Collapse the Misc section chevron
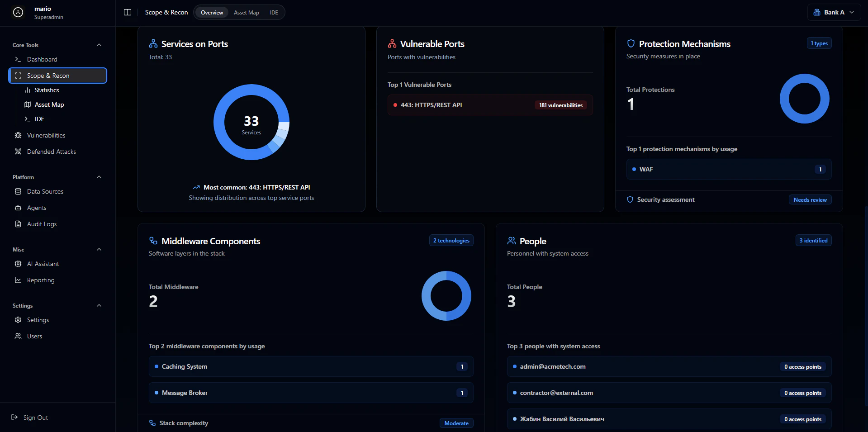 [99, 249]
